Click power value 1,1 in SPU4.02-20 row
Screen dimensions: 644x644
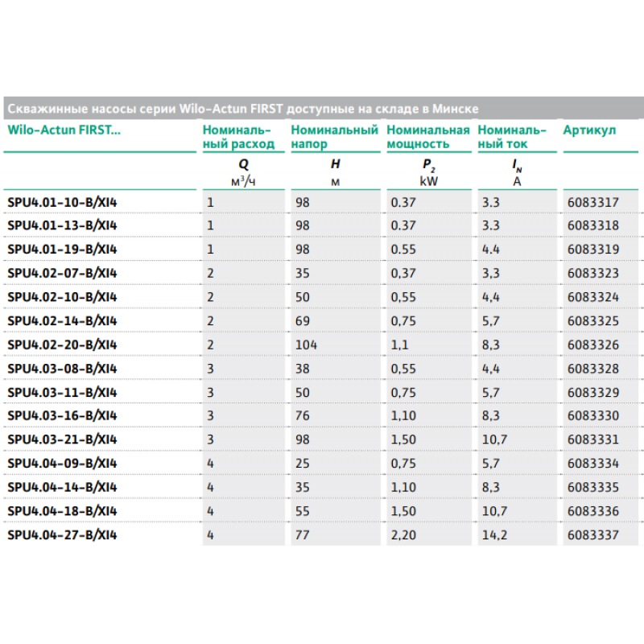(x=399, y=345)
